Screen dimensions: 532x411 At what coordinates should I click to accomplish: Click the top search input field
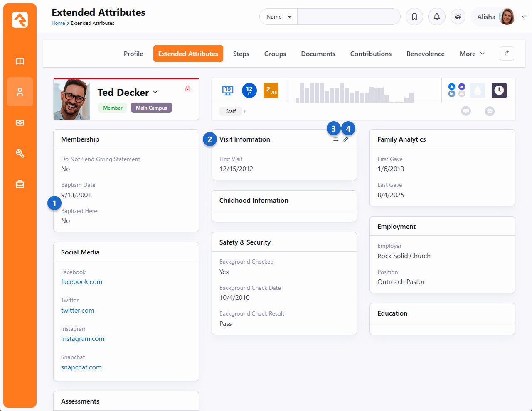[x=348, y=17]
